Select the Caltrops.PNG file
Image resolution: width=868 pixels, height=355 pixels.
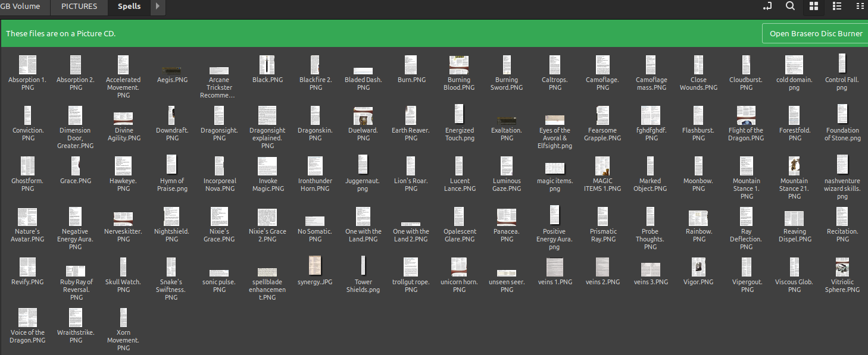[x=555, y=73]
